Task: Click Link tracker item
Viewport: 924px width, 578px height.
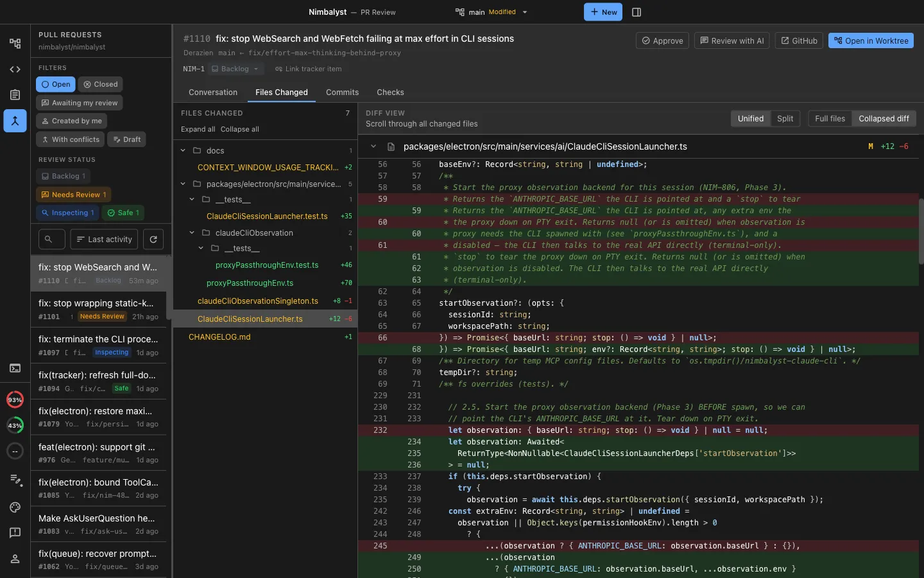Action: [308, 69]
